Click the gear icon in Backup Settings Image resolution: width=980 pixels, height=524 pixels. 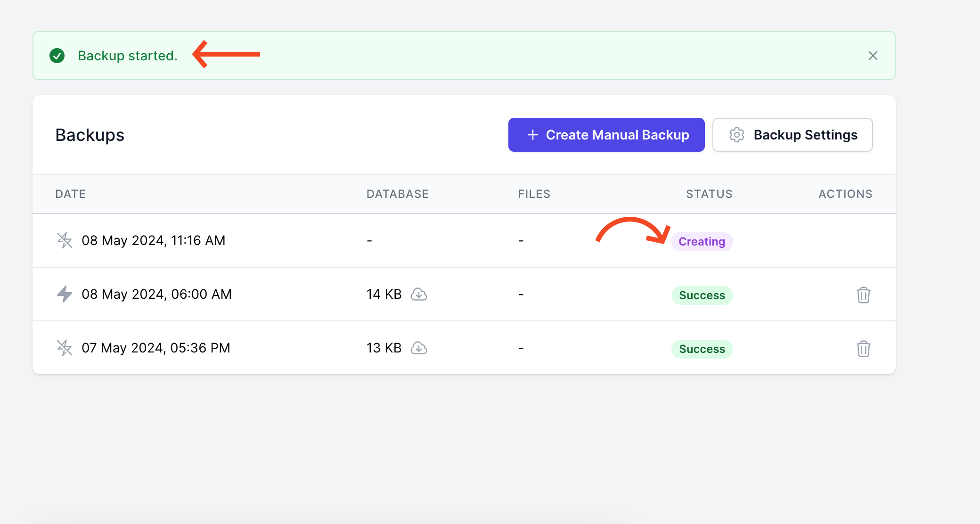[737, 135]
